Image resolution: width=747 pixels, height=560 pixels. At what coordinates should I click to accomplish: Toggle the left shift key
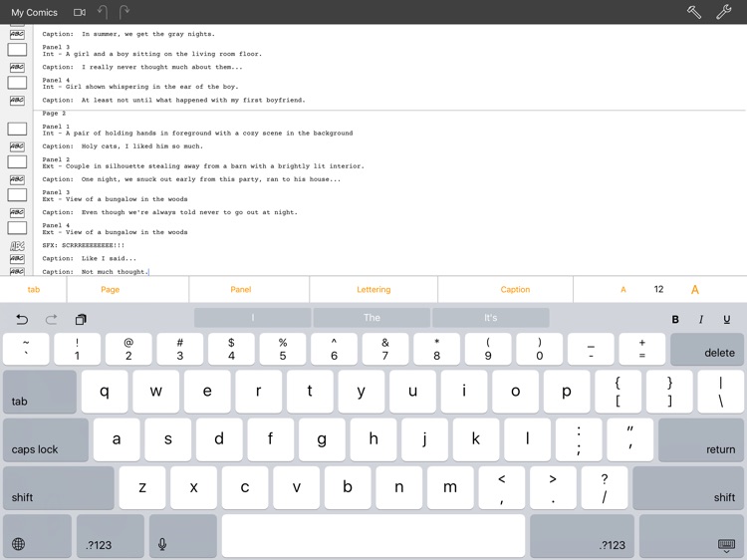pos(59,488)
